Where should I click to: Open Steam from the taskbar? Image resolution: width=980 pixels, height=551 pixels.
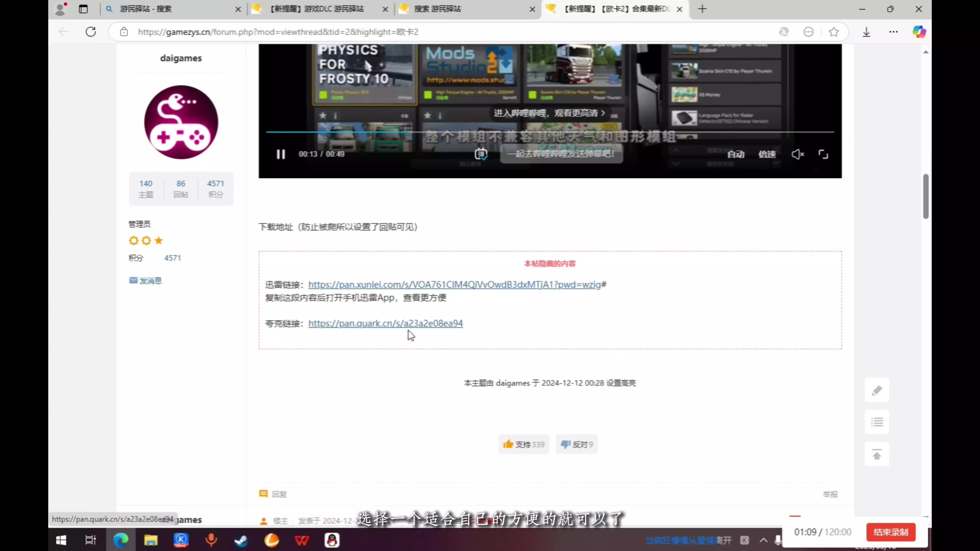(241, 540)
